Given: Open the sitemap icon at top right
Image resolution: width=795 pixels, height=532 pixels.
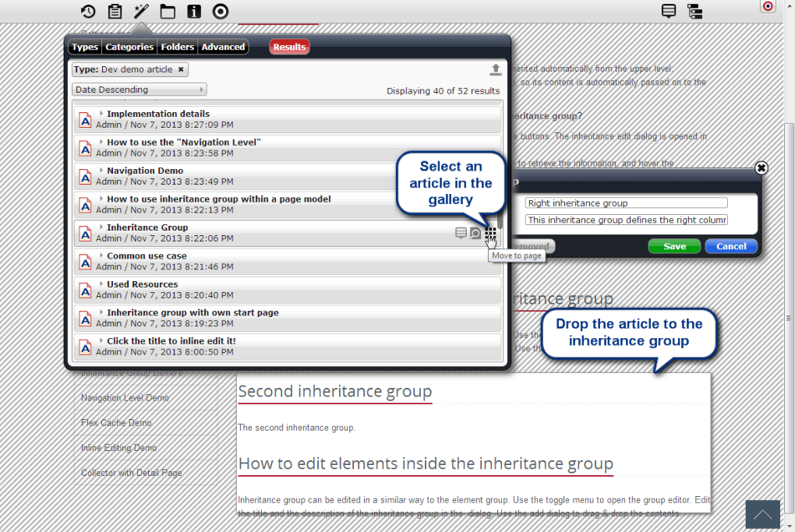Looking at the screenshot, I should (x=695, y=11).
